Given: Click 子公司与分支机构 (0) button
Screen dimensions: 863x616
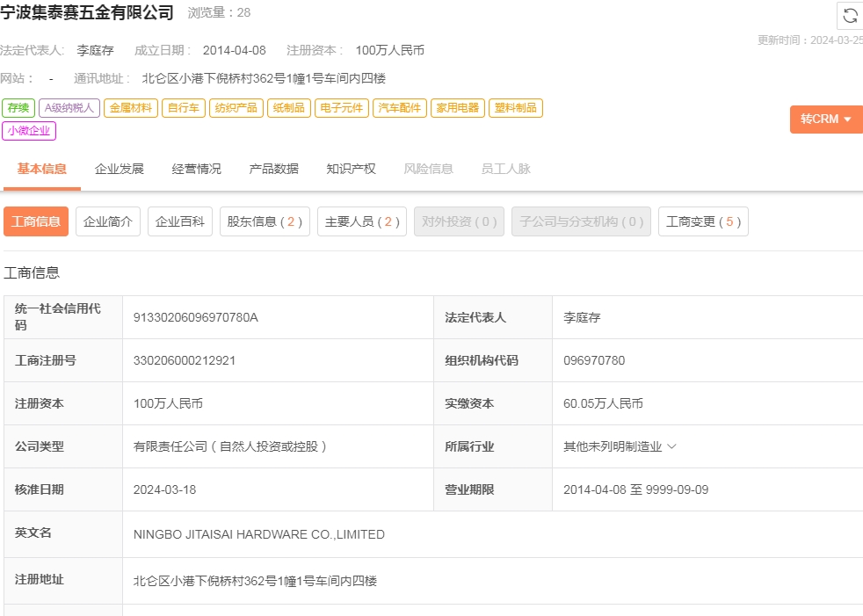Looking at the screenshot, I should [x=581, y=221].
